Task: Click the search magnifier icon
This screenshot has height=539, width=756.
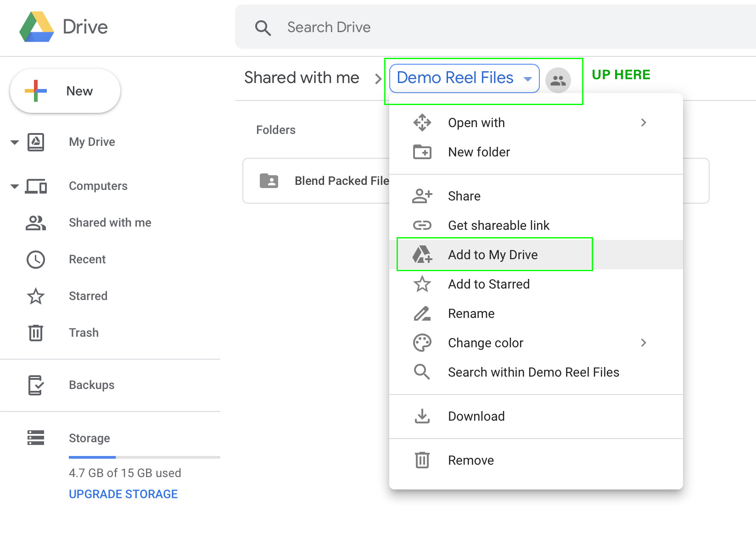Action: tap(263, 28)
